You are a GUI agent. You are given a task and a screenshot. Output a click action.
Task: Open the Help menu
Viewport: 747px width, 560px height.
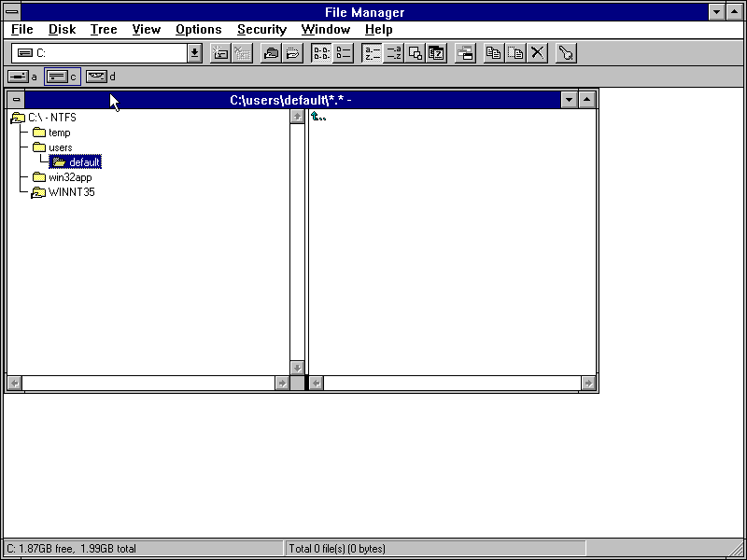click(379, 30)
